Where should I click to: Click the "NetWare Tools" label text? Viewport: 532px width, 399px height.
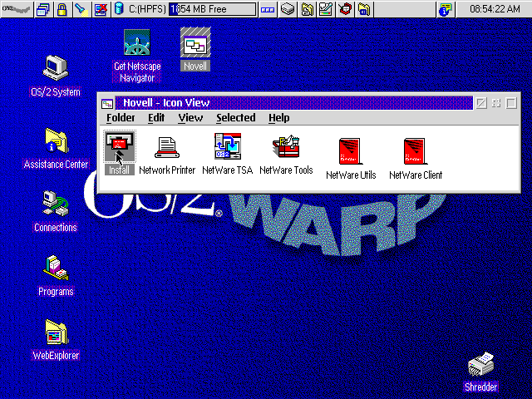pos(286,170)
